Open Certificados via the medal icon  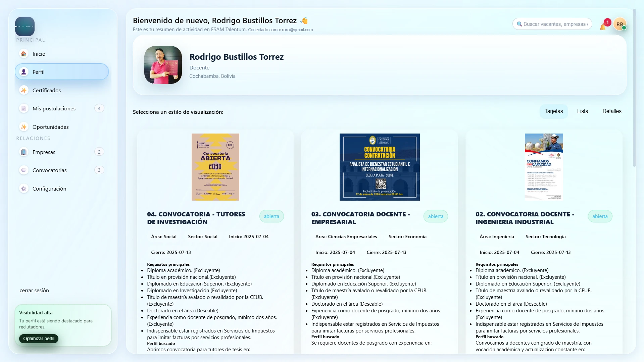pos(23,90)
